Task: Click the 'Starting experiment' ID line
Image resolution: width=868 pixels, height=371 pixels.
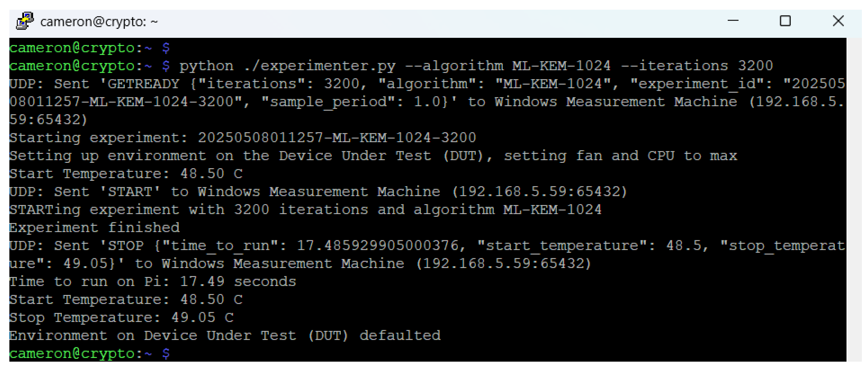Action: [x=243, y=138]
